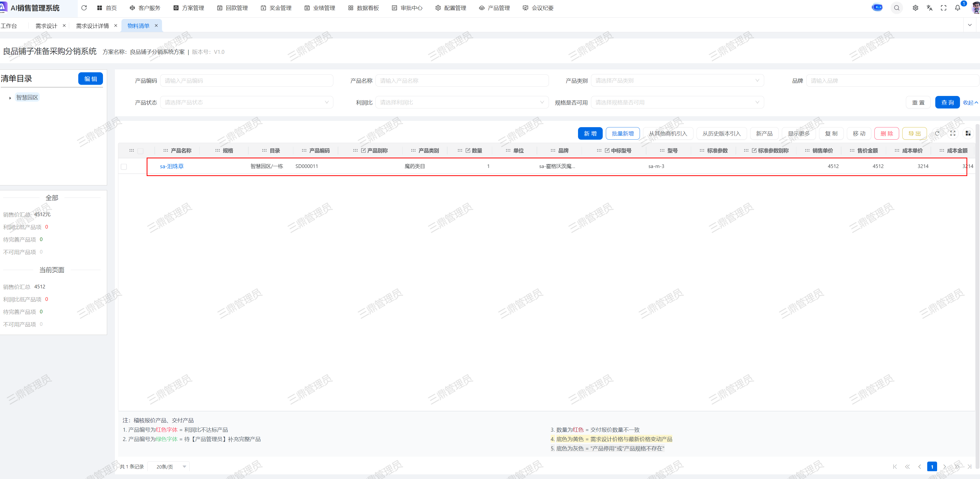Check the sa-泪珠草 row checkbox

pos(124,167)
